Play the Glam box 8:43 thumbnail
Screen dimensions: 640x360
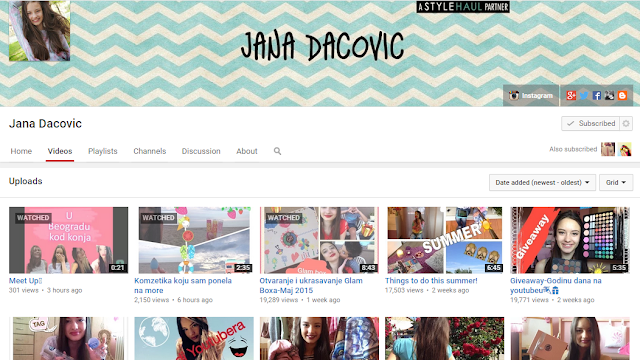pyautogui.click(x=319, y=240)
